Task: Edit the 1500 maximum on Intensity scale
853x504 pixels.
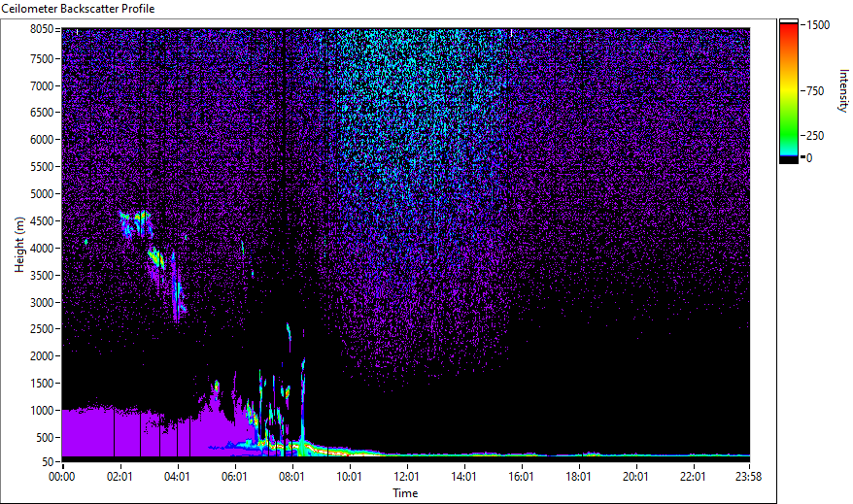Action: coord(818,25)
